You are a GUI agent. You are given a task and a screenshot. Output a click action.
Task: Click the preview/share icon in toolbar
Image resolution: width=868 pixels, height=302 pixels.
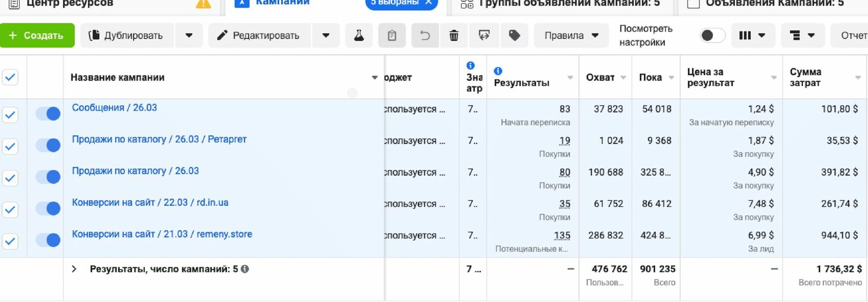pos(484,36)
